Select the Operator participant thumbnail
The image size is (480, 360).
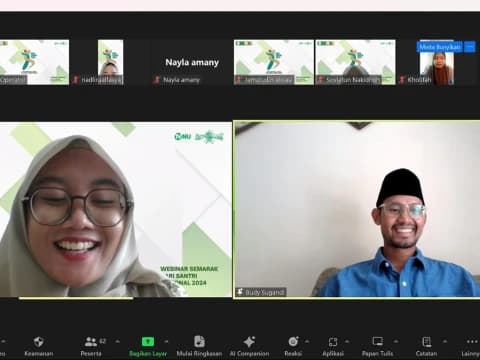34,62
